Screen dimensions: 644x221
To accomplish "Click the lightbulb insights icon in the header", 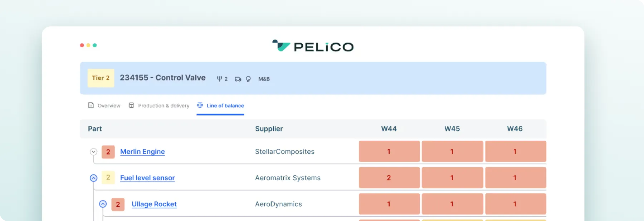I will 248,79.
